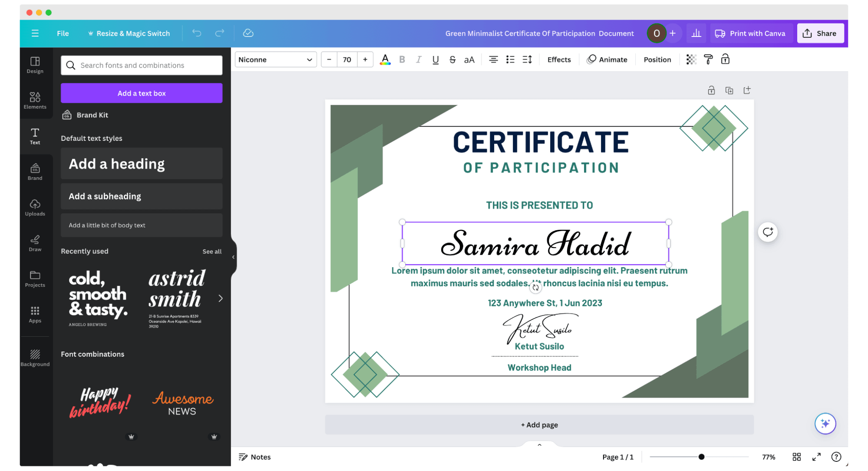
Task: Open Resize & Magic Switch
Action: [129, 33]
